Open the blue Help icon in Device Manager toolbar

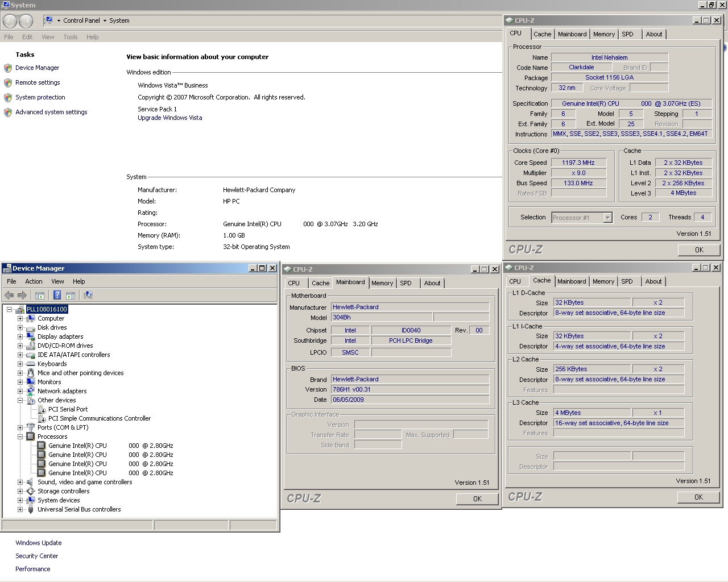[57, 295]
